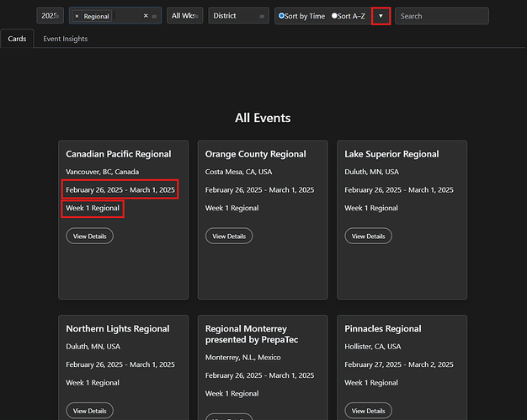Click Vancouver, BC, Canada location text

[x=103, y=172]
